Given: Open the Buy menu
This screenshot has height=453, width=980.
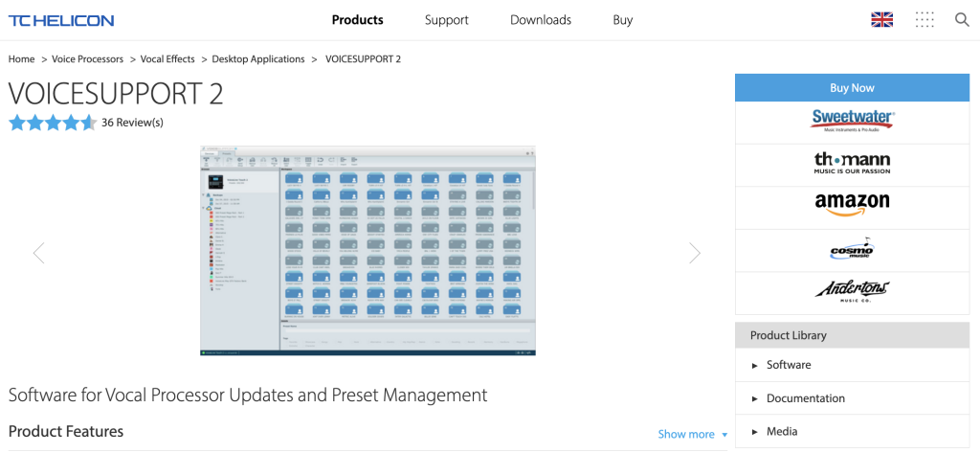Looking at the screenshot, I should pos(622,20).
